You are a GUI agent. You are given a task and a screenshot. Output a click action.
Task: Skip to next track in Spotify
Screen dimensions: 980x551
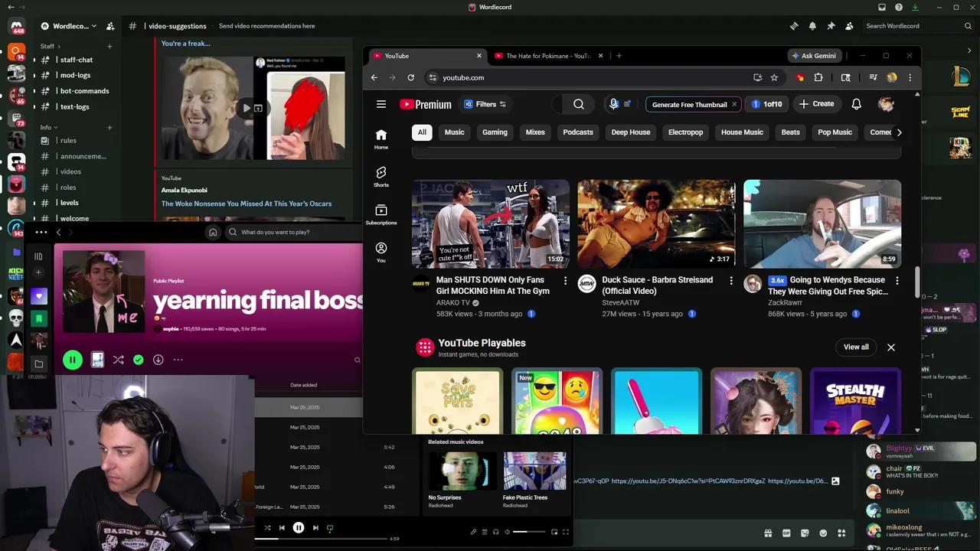coord(315,527)
